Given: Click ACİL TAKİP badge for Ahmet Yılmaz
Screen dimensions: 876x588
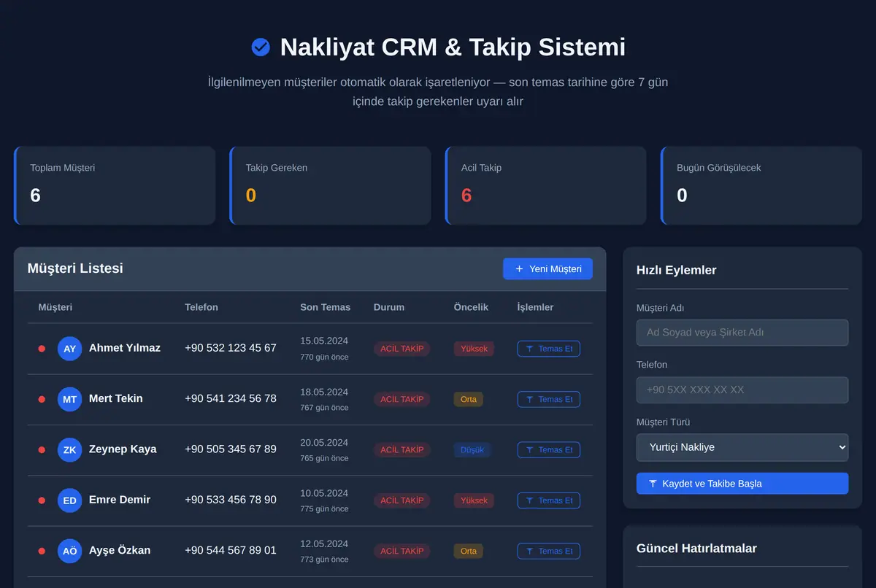Looking at the screenshot, I should pos(402,349).
